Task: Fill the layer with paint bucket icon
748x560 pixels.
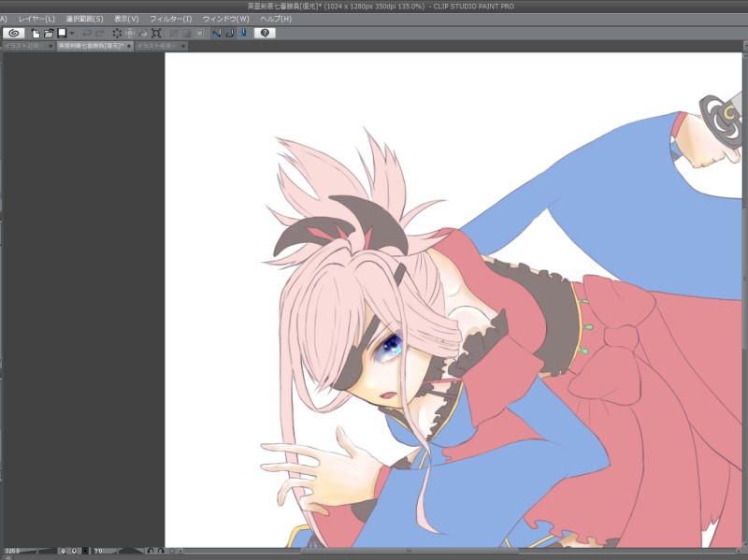Action: coord(143,33)
